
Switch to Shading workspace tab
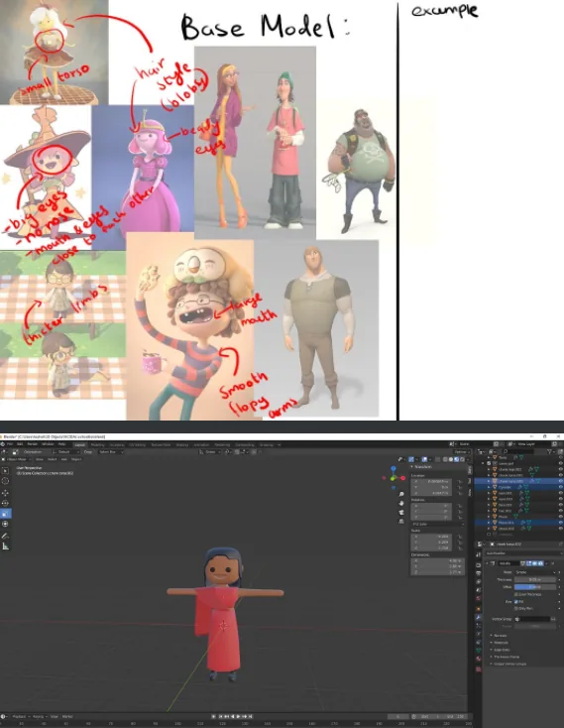[181, 444]
